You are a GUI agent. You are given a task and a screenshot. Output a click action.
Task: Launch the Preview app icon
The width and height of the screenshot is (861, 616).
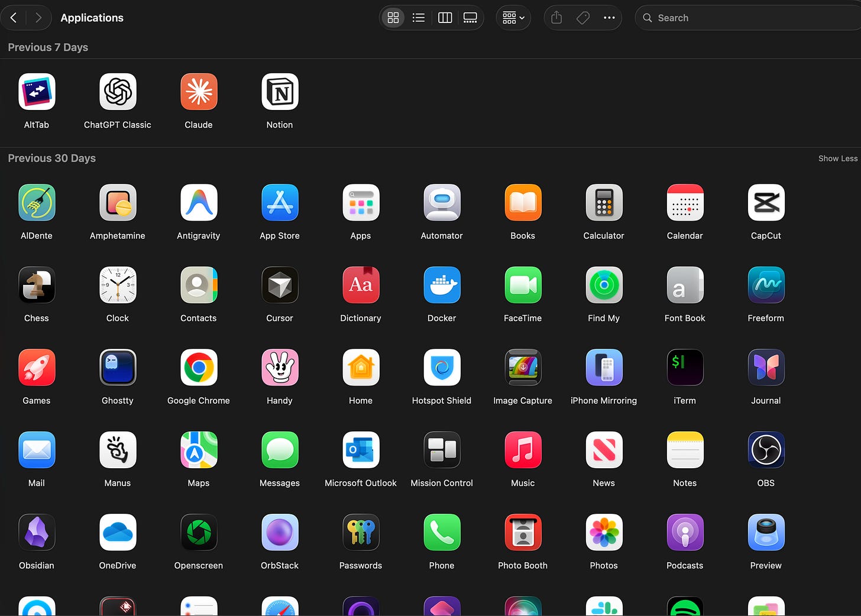tap(766, 532)
